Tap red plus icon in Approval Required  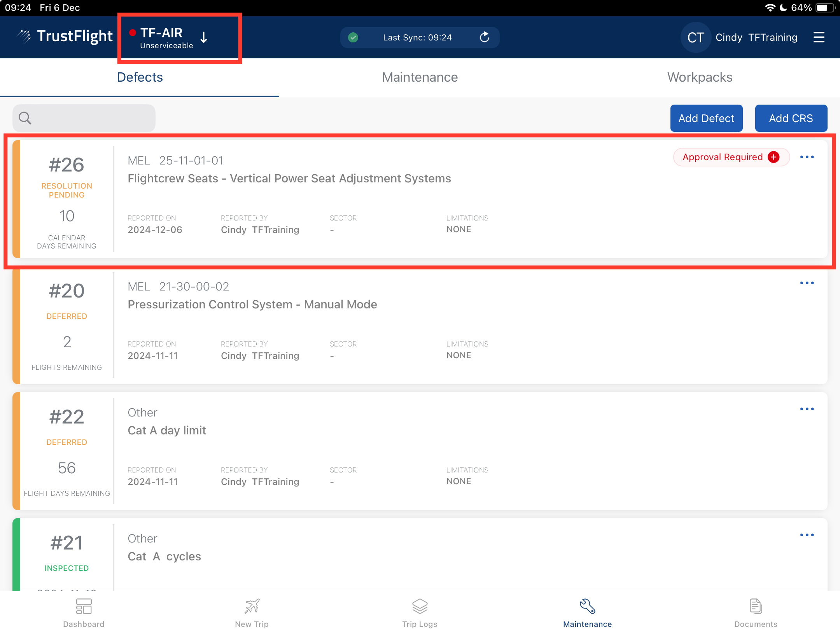773,157
